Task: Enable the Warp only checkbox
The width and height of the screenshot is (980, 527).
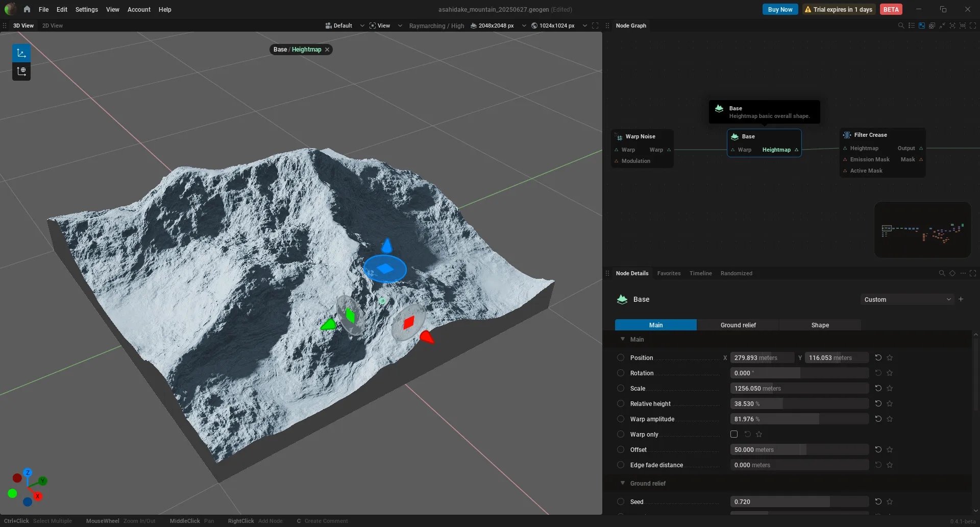Action: coord(734,434)
